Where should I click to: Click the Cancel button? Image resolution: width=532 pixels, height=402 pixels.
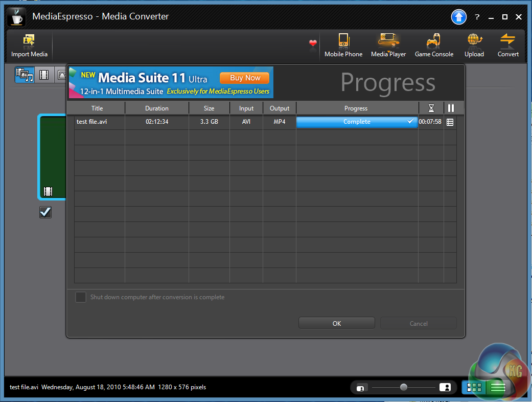pos(419,323)
